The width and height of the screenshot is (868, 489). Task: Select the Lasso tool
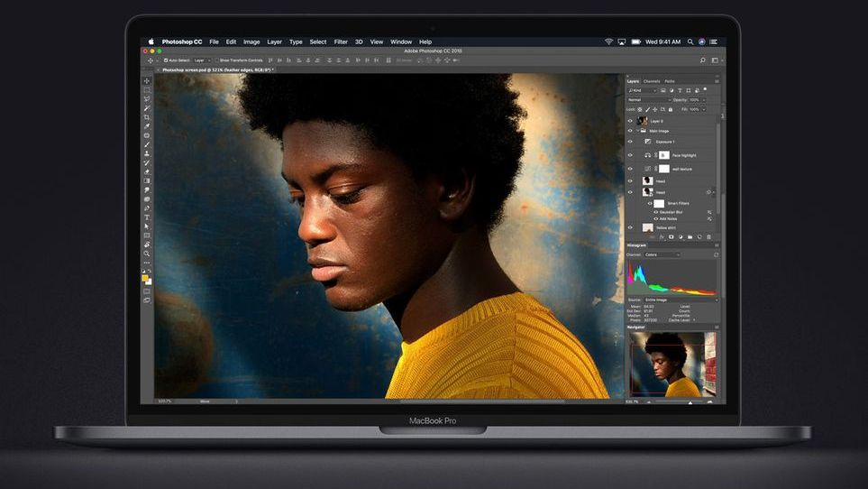147,98
